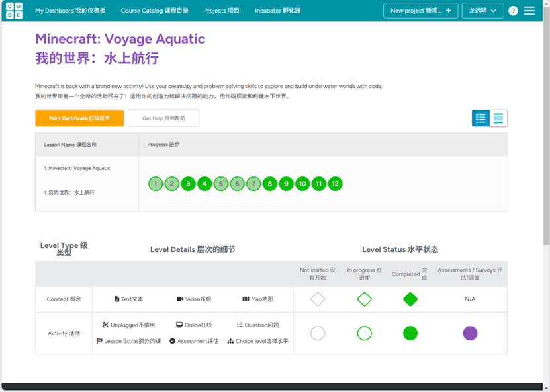Click the Assessments / Surveys 评估/调查 header

click(470, 274)
